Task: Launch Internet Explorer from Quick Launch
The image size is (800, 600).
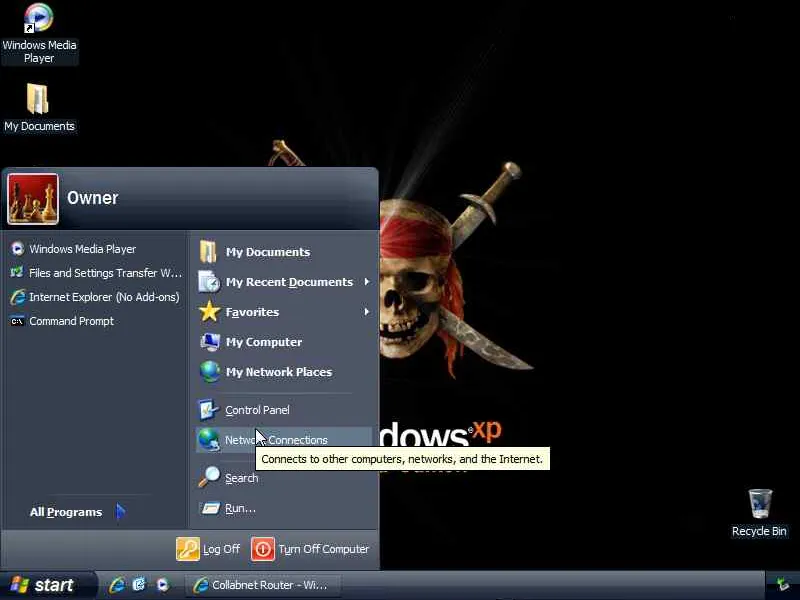Action: (x=117, y=585)
